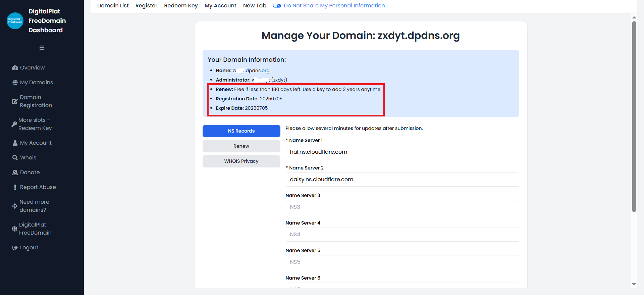The height and width of the screenshot is (295, 644).
Task: Open the Donate page in sidebar
Action: pos(30,173)
